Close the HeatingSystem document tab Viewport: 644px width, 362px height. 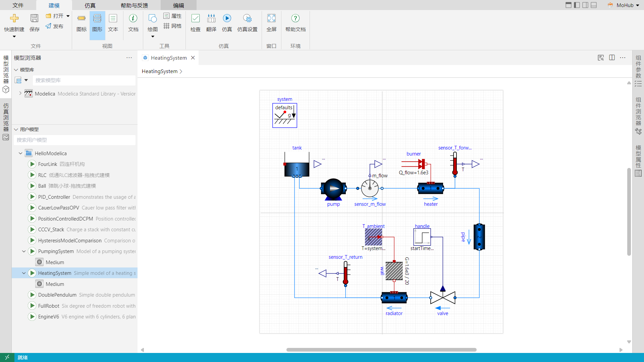click(x=193, y=58)
